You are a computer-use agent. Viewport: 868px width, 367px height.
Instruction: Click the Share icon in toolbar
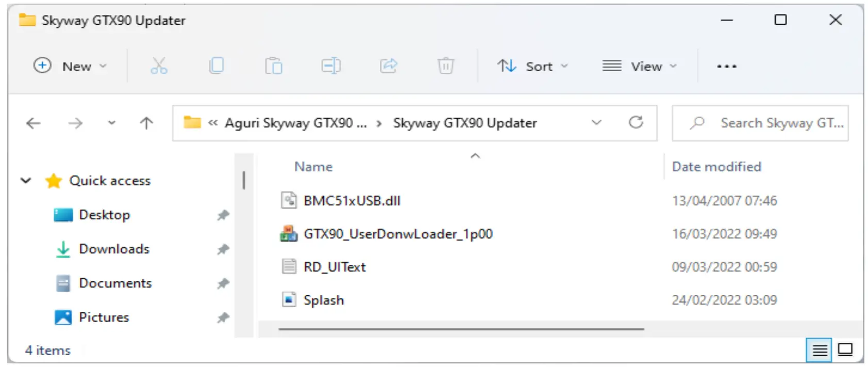389,66
